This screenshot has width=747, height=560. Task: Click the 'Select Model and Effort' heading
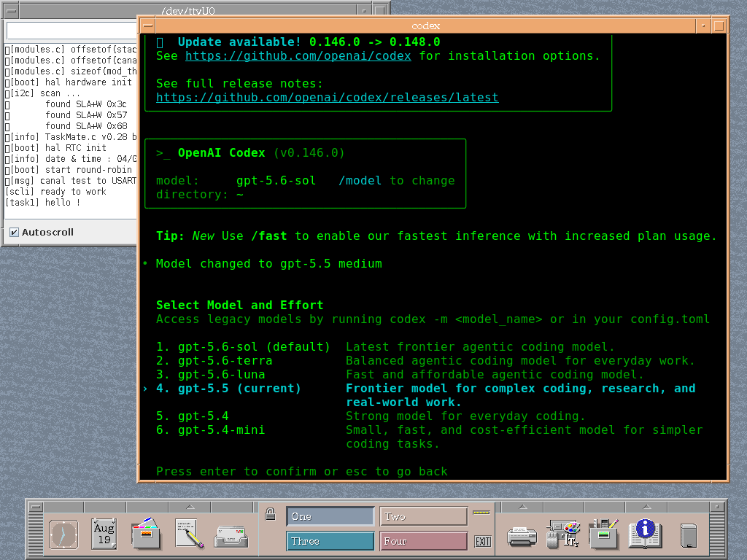[x=239, y=305]
